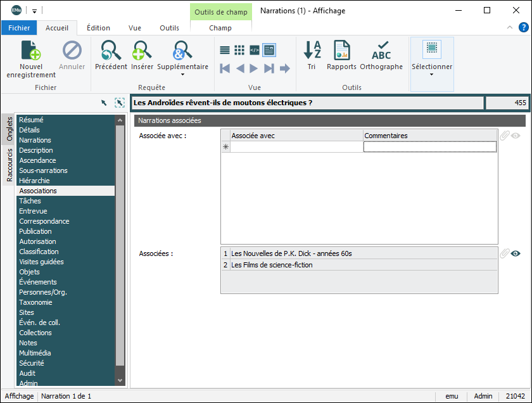Run the Orthographe spell check
The image size is (532, 403).
point(381,51)
